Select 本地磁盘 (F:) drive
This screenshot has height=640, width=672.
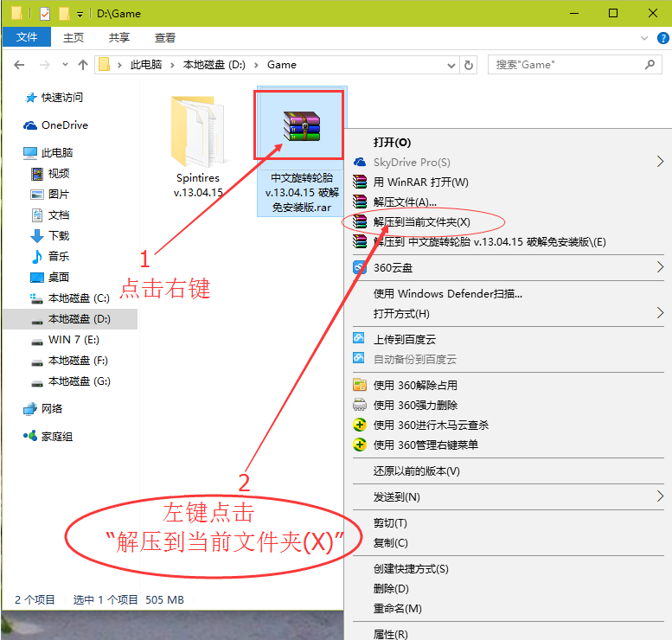coord(69,361)
